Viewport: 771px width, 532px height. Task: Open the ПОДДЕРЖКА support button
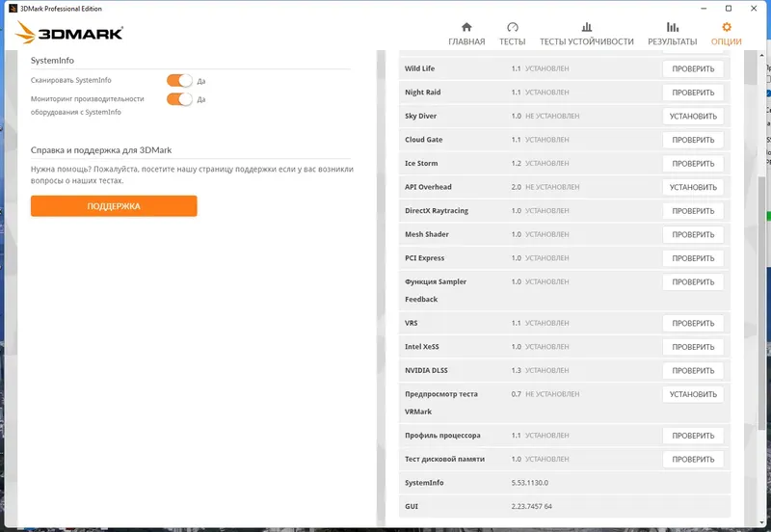coord(114,206)
